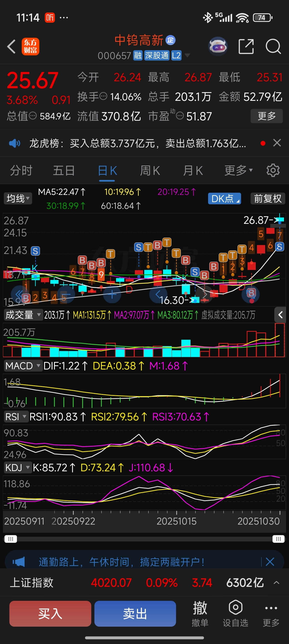Tap the 20251015 date marker
This screenshot has height=644, width=289.
[x=177, y=521]
